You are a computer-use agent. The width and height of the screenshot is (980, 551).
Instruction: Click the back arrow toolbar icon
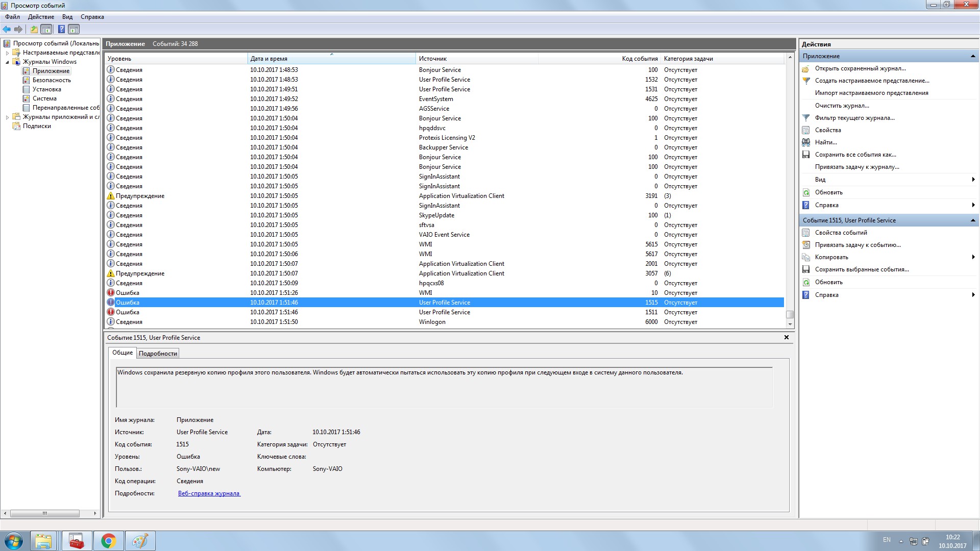(7, 29)
